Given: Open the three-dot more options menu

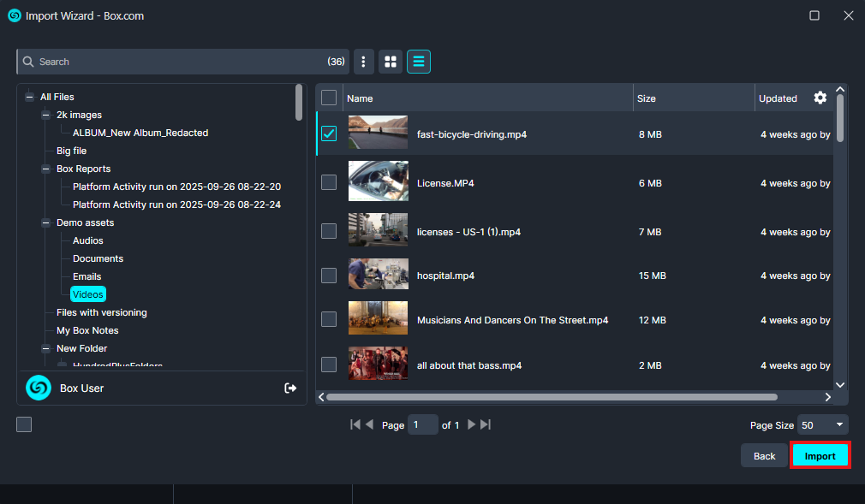Looking at the screenshot, I should 364,62.
